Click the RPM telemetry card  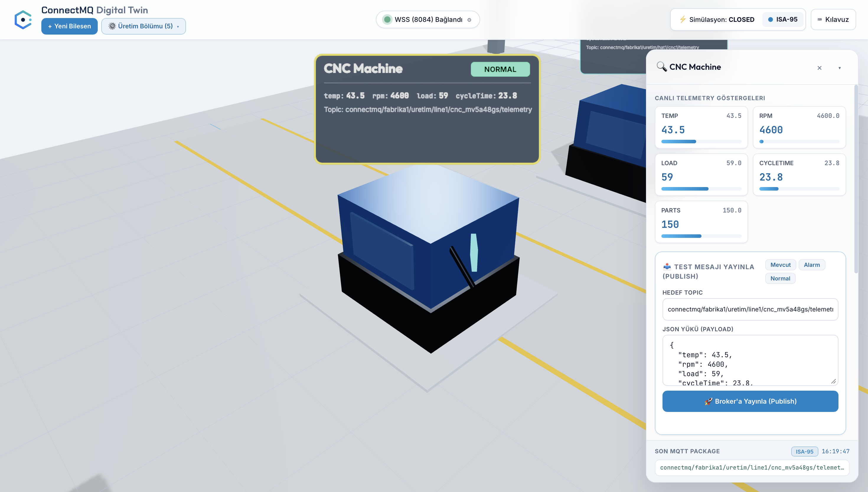pos(799,127)
